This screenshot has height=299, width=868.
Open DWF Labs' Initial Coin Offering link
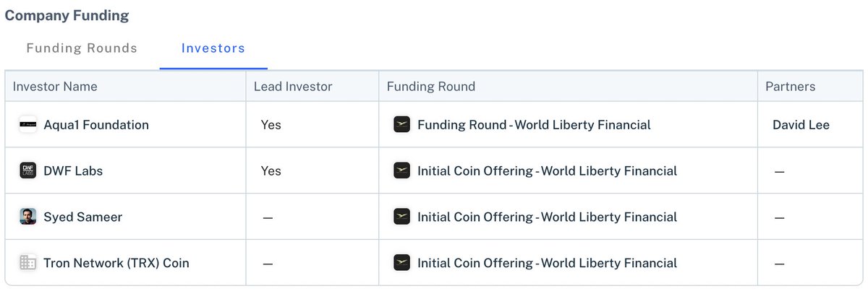[548, 171]
